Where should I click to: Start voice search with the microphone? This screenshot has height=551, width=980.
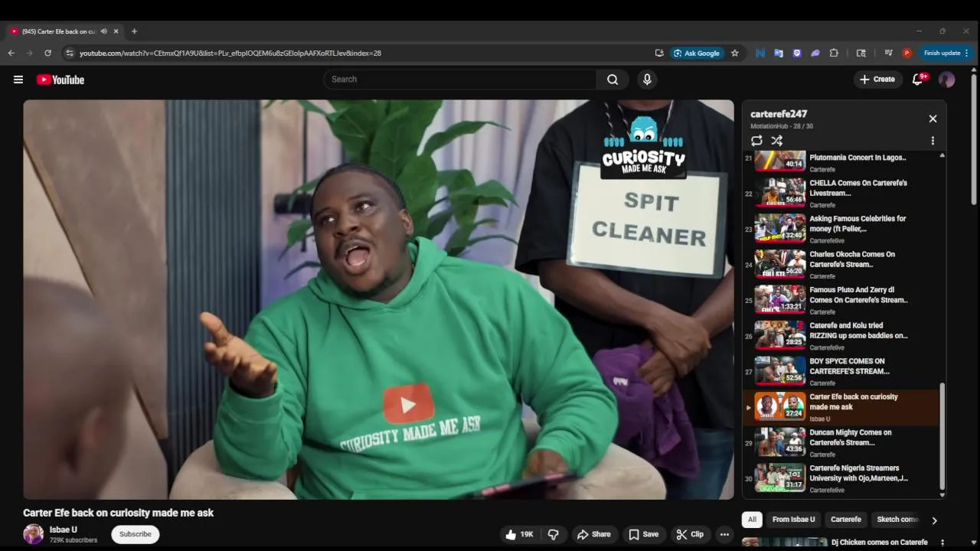tap(647, 80)
